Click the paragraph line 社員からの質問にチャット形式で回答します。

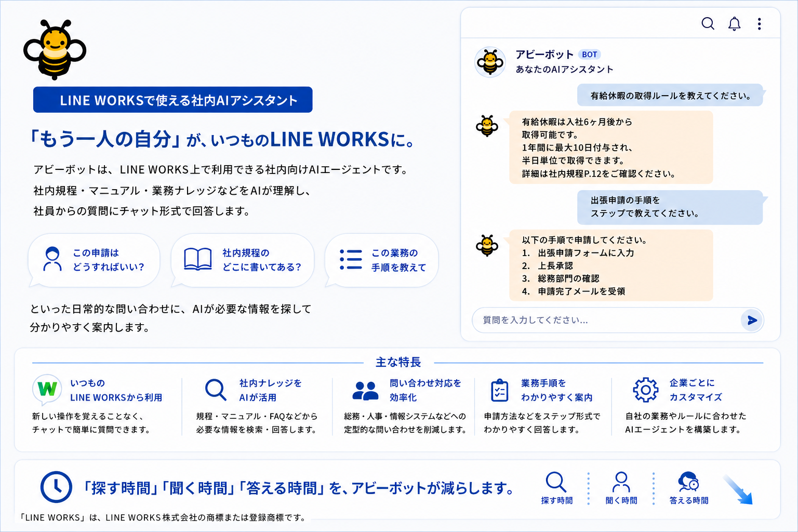(143, 211)
